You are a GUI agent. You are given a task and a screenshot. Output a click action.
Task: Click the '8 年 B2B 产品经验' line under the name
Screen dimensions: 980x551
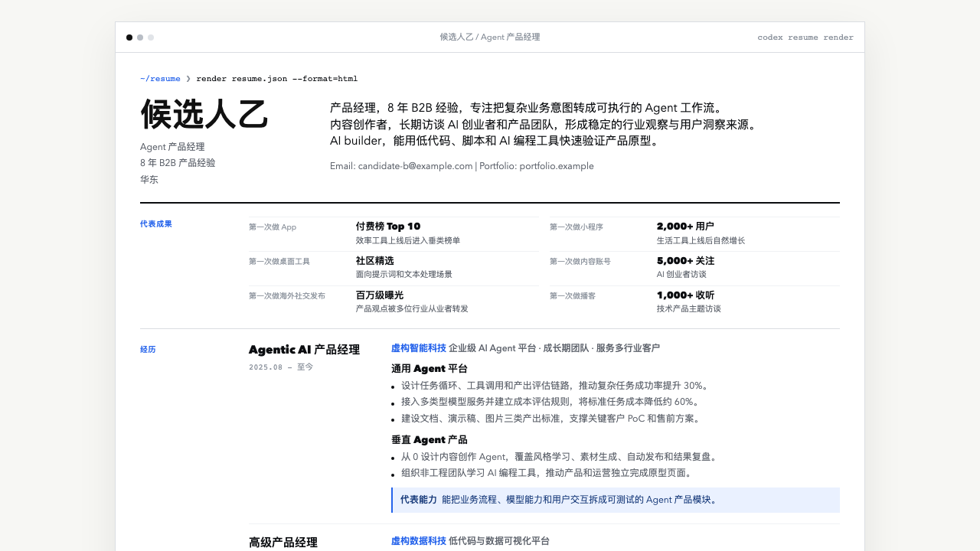pos(178,163)
